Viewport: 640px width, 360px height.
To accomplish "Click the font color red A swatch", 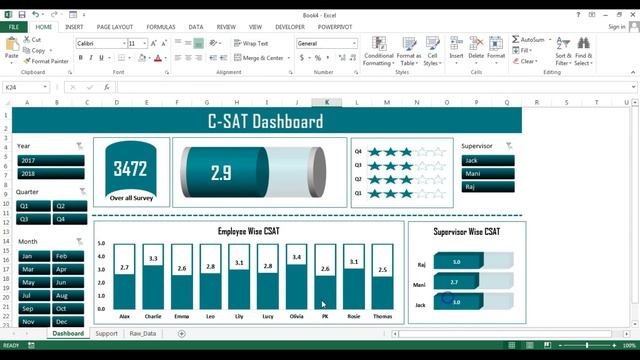I will (x=158, y=58).
